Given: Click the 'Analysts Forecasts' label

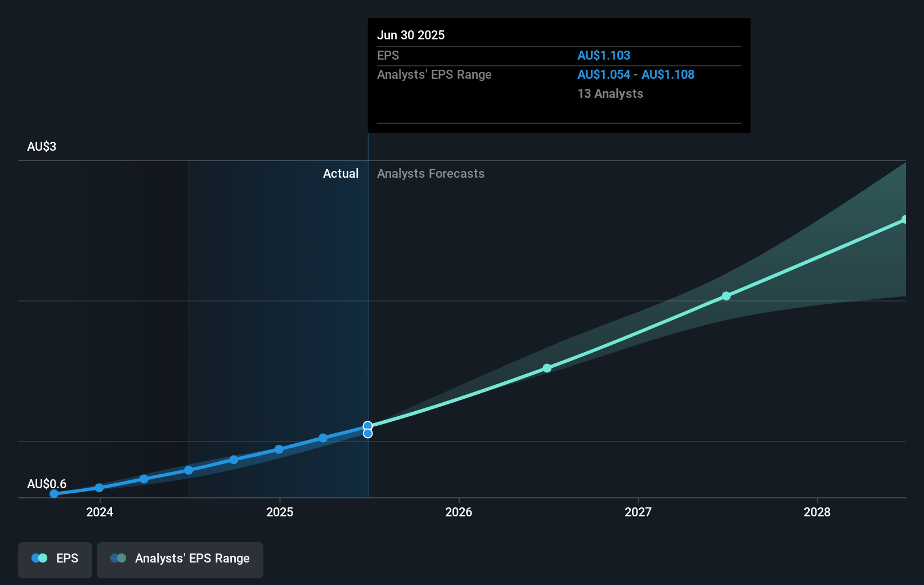Looking at the screenshot, I should (430, 173).
